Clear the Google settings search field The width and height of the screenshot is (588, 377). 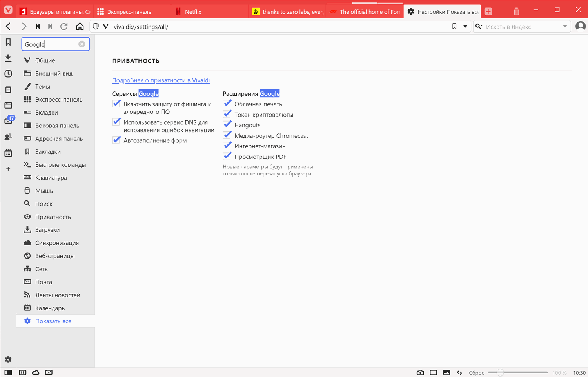point(82,44)
